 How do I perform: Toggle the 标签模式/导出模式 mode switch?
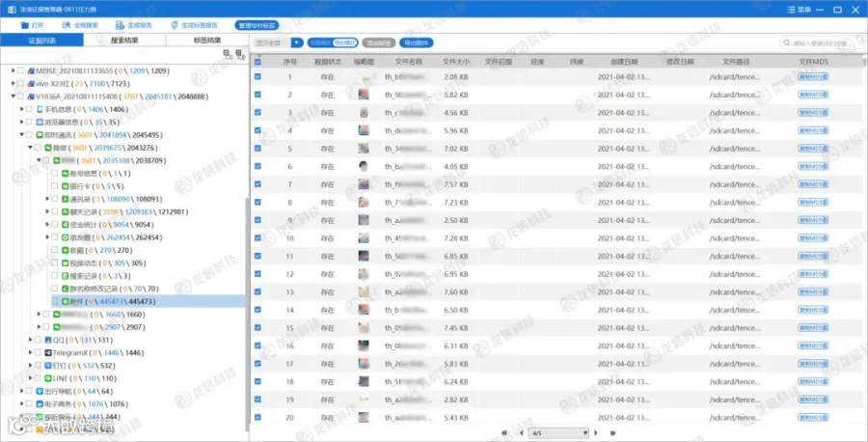pyautogui.click(x=333, y=42)
